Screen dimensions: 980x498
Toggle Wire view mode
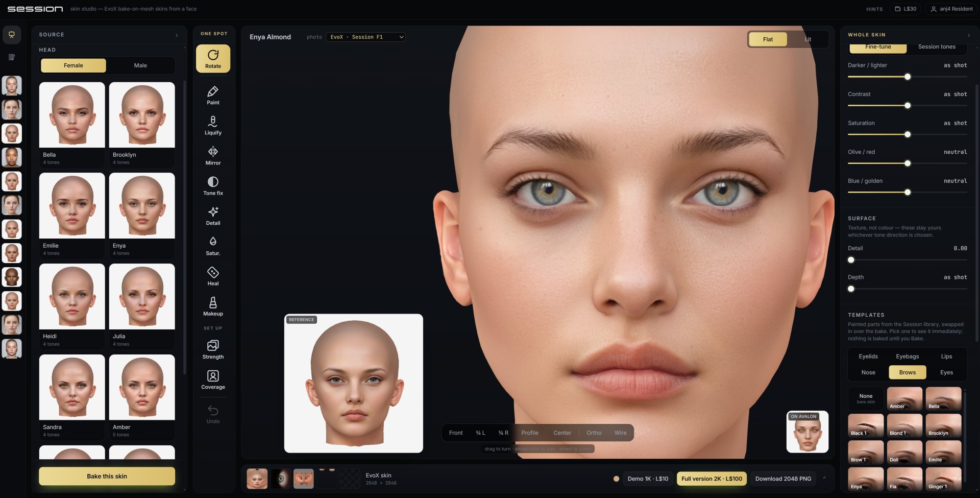620,433
